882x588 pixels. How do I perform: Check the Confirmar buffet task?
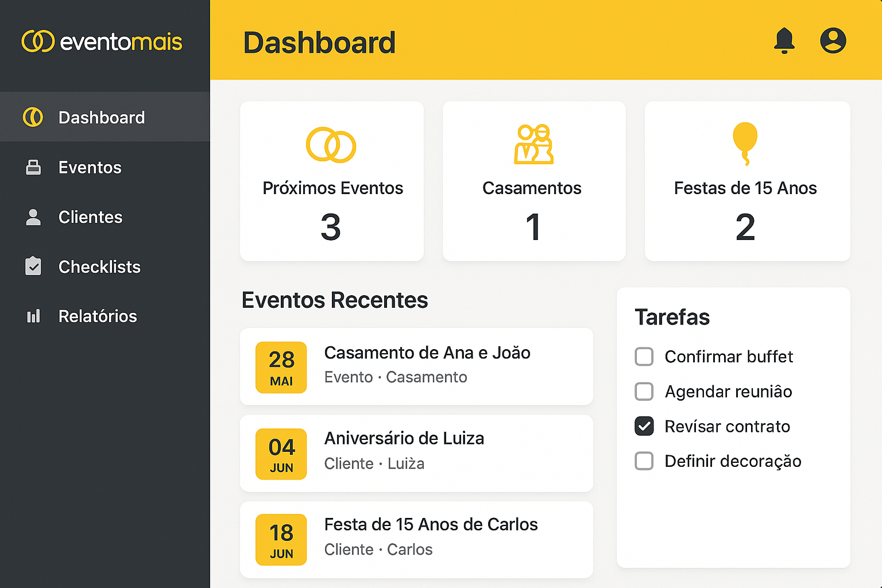[644, 357]
